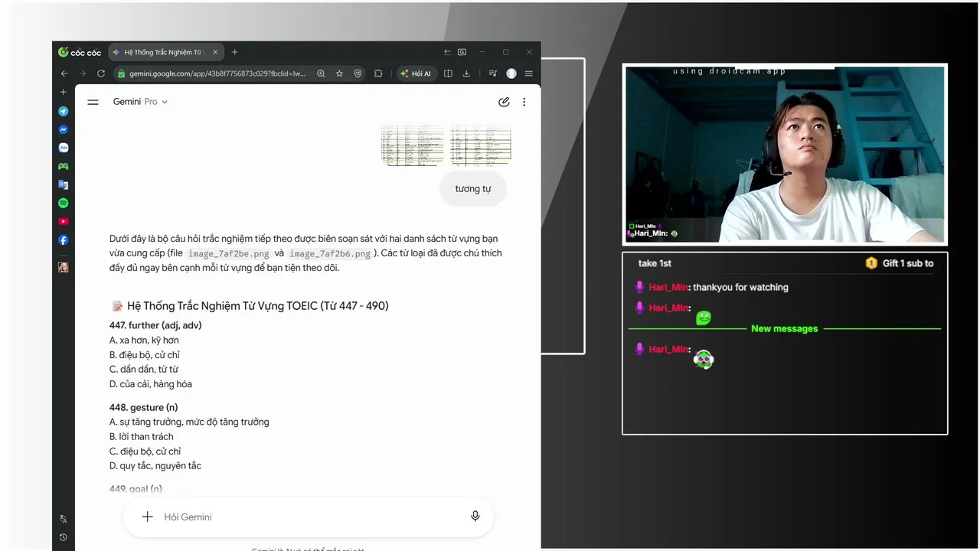This screenshot has width=980, height=551.
Task: Select answer 'D. quy tắc, nguyên tắc'
Action: click(x=155, y=466)
